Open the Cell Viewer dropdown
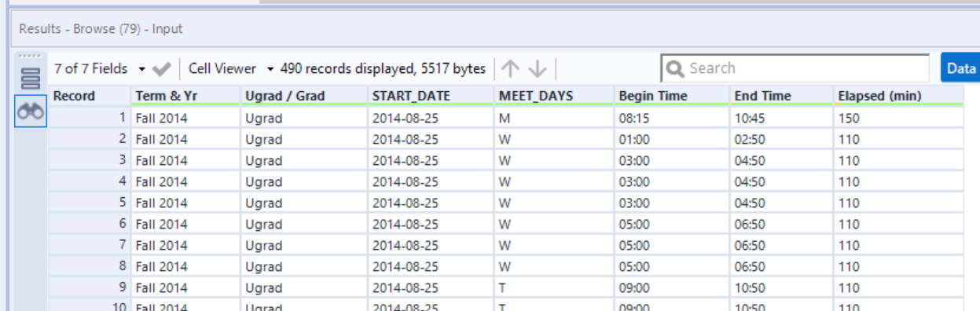Image resolution: width=980 pixels, height=311 pixels. [231, 69]
